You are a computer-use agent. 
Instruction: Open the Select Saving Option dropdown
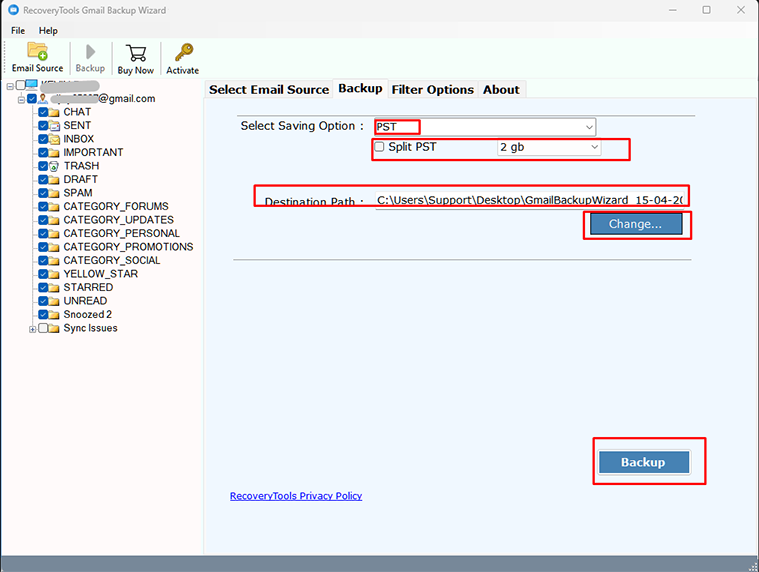pos(485,127)
